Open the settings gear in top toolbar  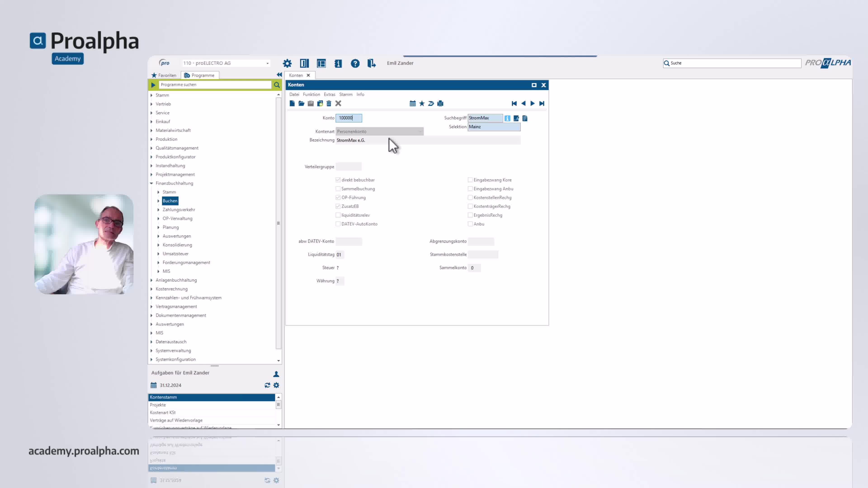click(x=287, y=63)
